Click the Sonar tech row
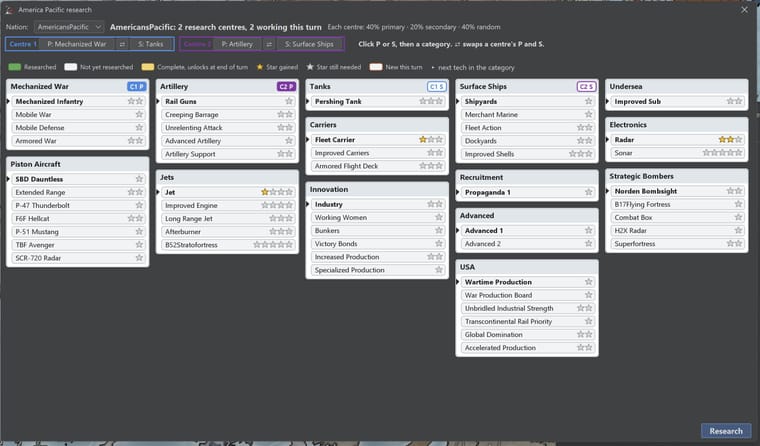Screen dimensions: 760x446 pyautogui.click(x=677, y=153)
